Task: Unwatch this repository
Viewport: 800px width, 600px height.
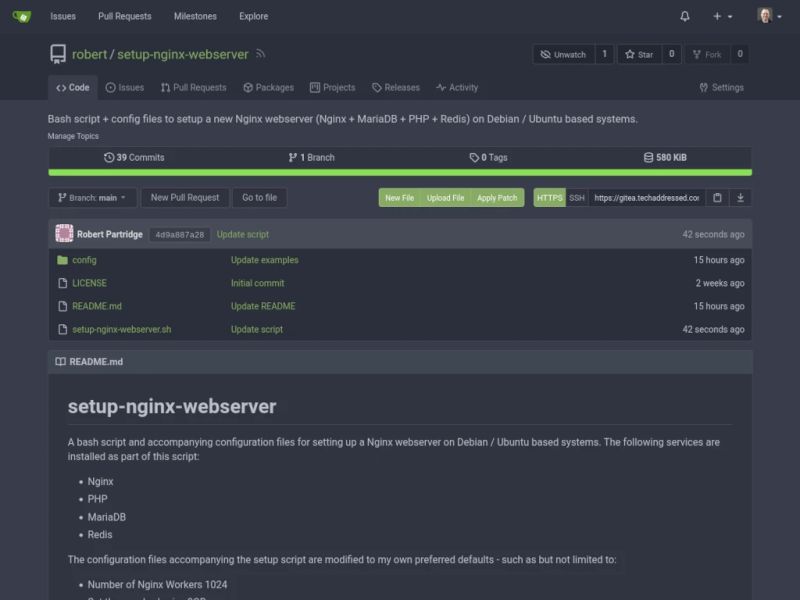Action: 566,55
